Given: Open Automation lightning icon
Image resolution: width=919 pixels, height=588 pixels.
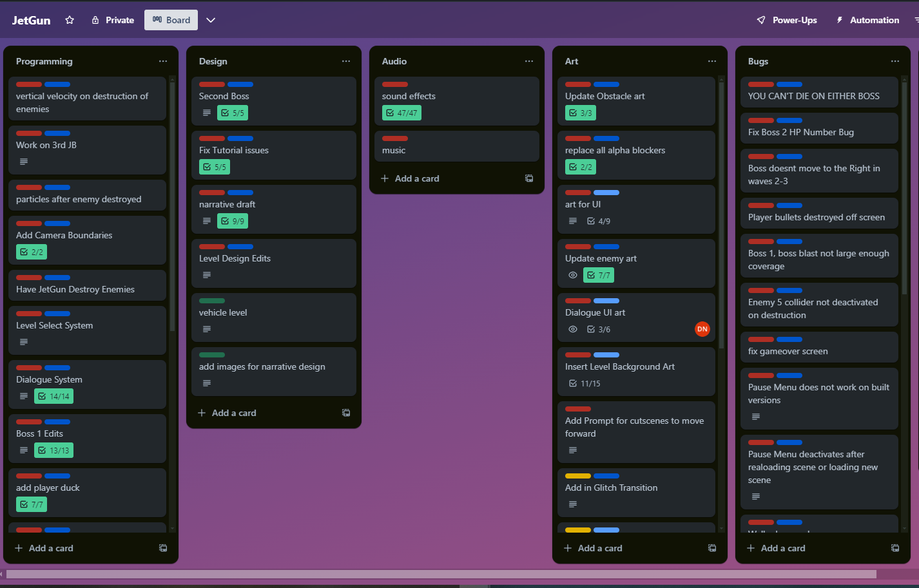Looking at the screenshot, I should coord(840,20).
